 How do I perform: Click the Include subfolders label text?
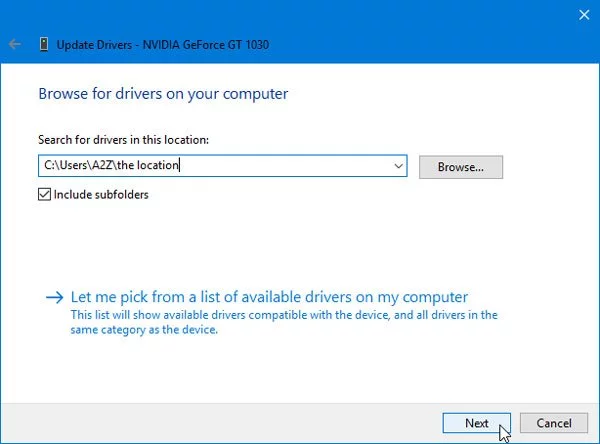(101, 195)
